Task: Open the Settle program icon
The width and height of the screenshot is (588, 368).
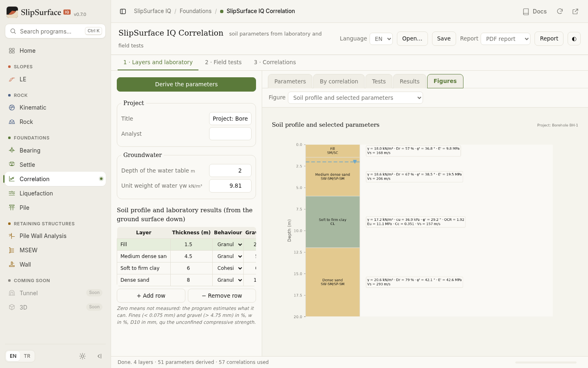Action: [x=12, y=165]
